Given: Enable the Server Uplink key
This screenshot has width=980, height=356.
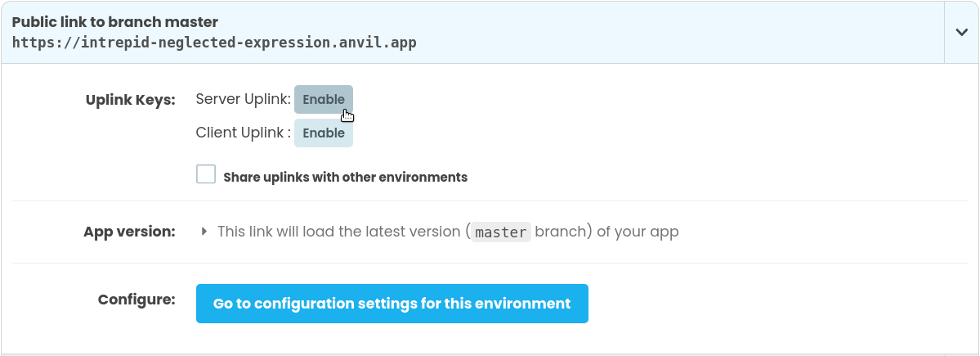Looking at the screenshot, I should click(x=324, y=100).
